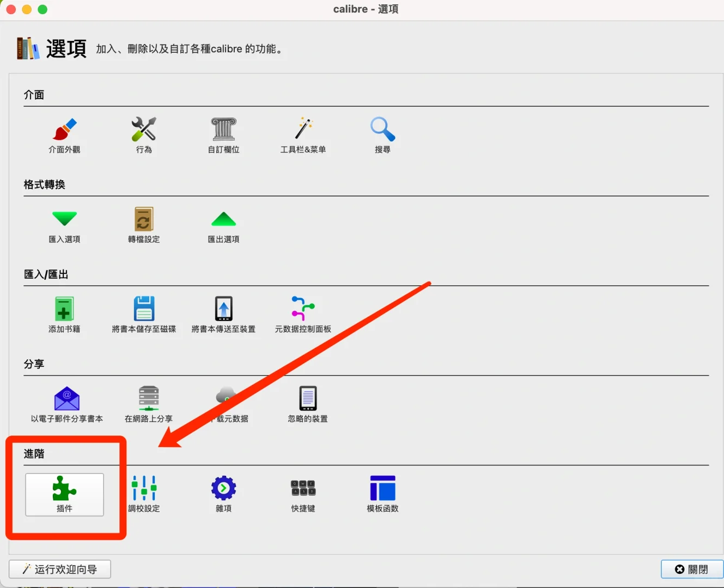
Task: Click the 运行欢迎向导 button
Action: point(60,569)
